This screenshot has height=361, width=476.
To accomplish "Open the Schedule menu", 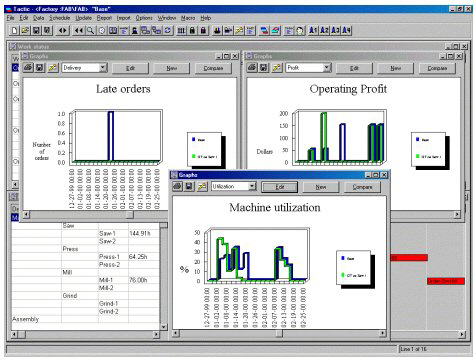I will 60,18.
